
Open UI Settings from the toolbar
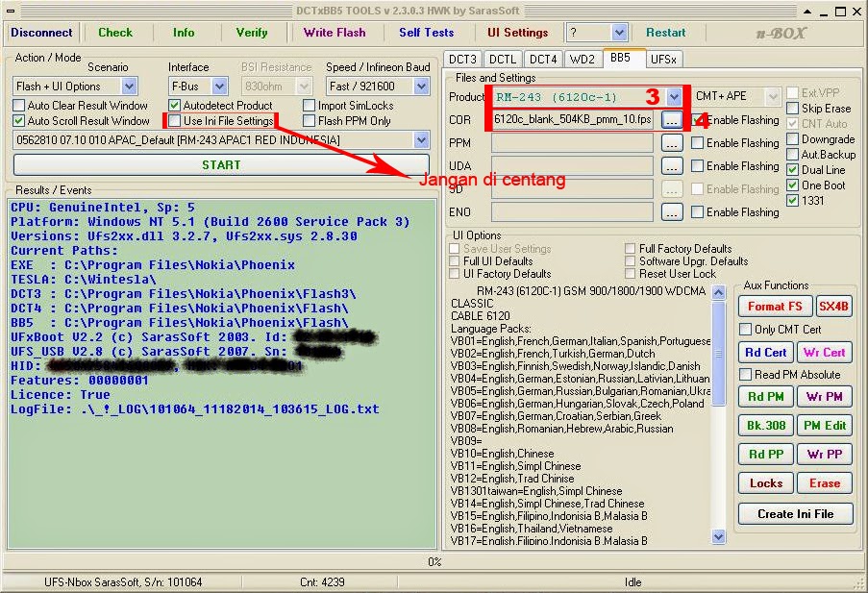517,33
